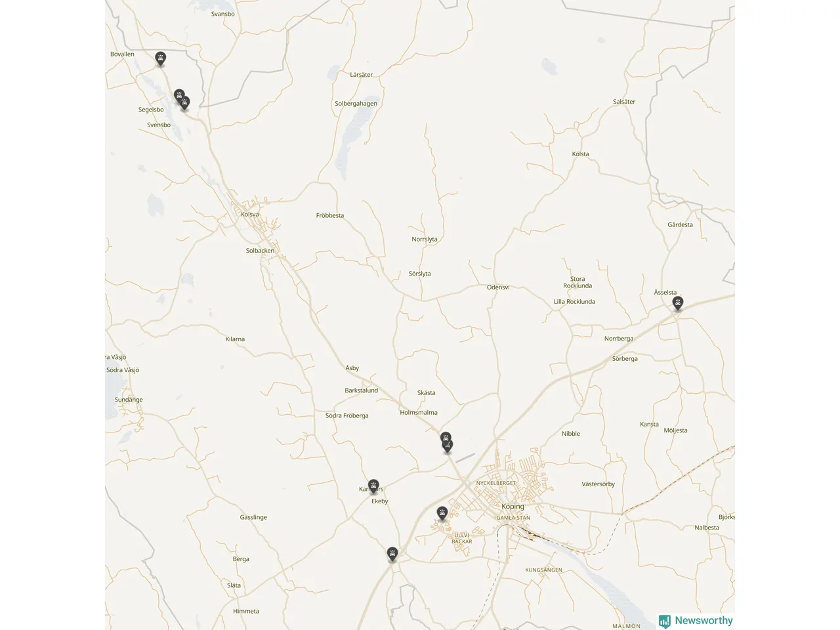Click the Kolsva town label
840x630 pixels.
pyautogui.click(x=250, y=215)
